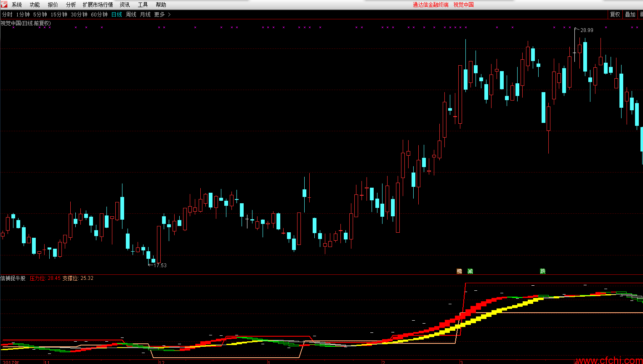Click the 叠加 overlay button
Screen dimensions: 643x364
tap(630, 14)
